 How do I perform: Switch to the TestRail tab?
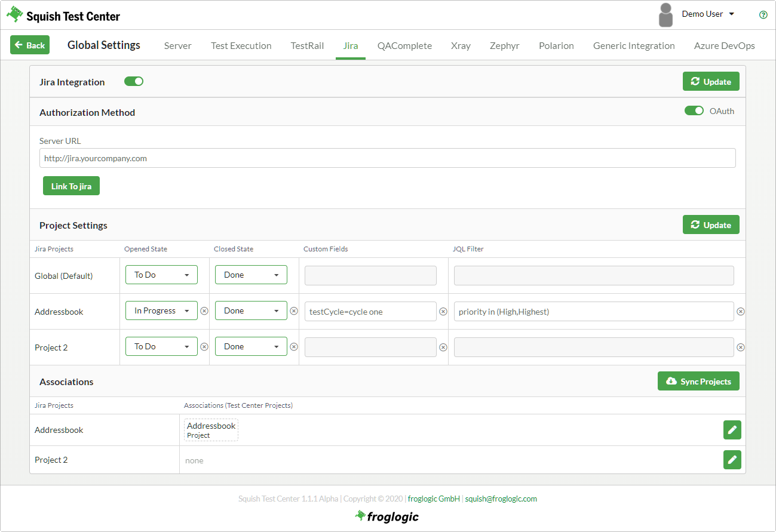point(307,46)
